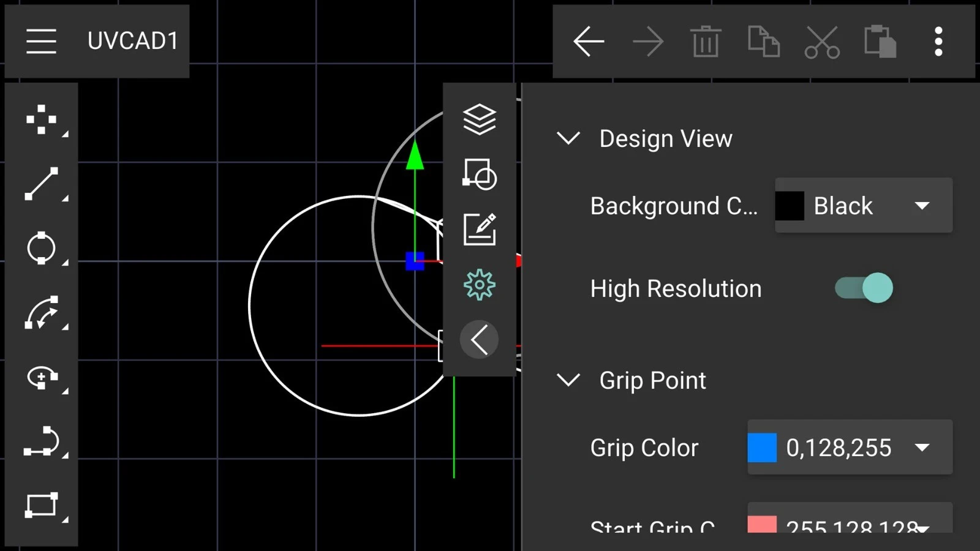Select the Polyline drawing tool
Viewport: 980px width, 551px height.
[41, 441]
